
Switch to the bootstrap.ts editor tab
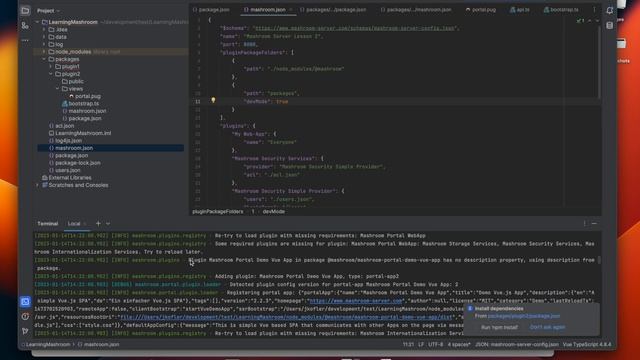[x=561, y=9]
